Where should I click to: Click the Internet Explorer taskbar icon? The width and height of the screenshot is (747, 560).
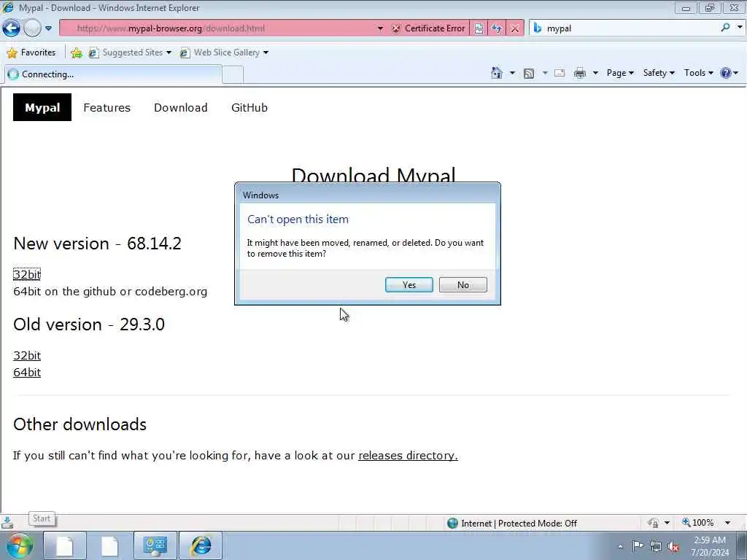pyautogui.click(x=201, y=546)
